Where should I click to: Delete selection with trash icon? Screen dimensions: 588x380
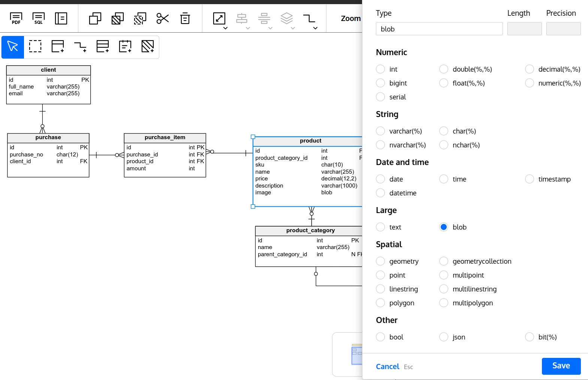coord(185,18)
